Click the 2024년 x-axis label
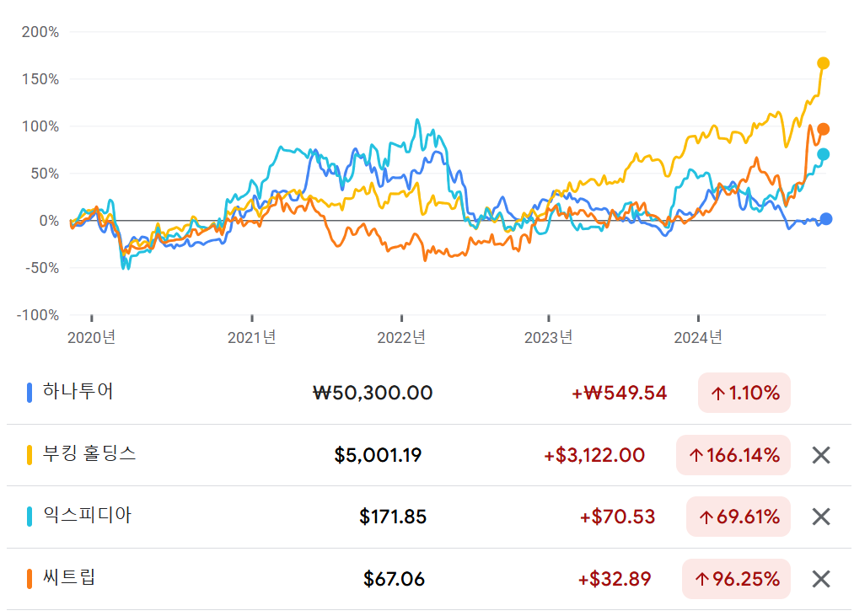The width and height of the screenshot is (854, 616). click(x=698, y=338)
